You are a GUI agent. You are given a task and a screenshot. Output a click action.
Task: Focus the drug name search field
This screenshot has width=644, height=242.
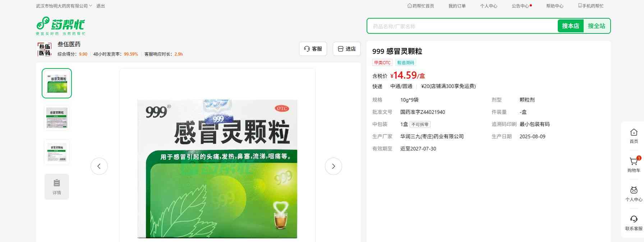[462, 26]
